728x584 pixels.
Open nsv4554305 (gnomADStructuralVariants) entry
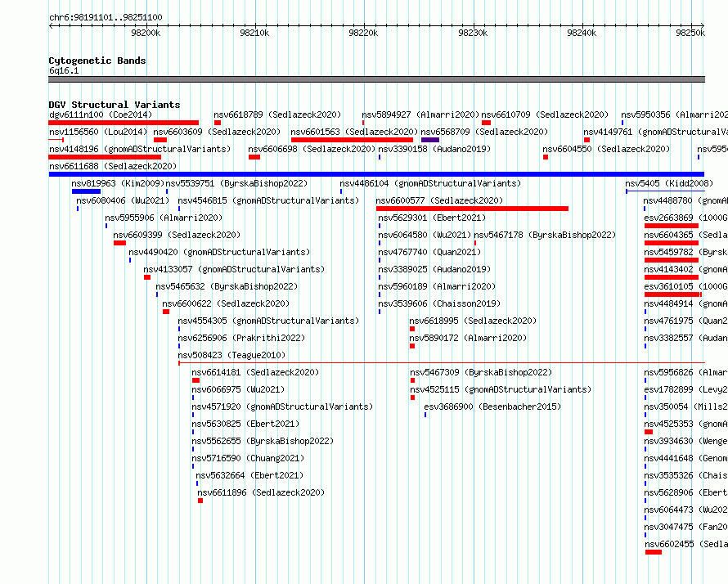point(268,321)
